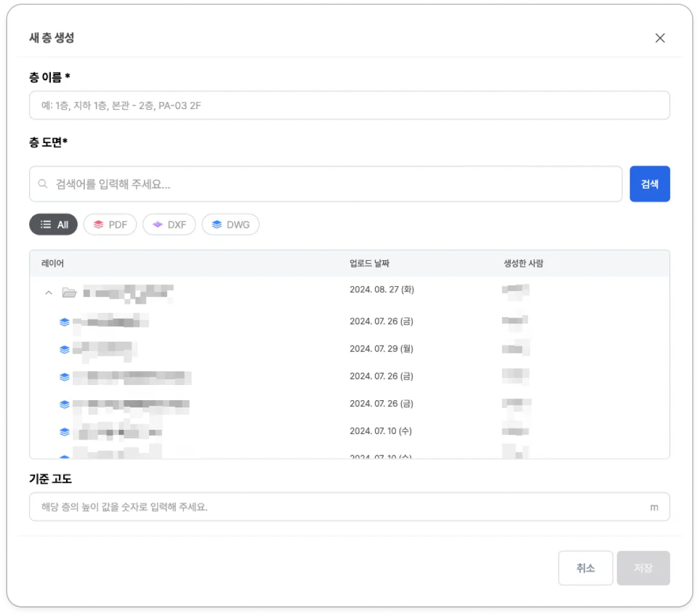Click the 레이어 column header
This screenshot has width=700, height=616.
(x=53, y=264)
